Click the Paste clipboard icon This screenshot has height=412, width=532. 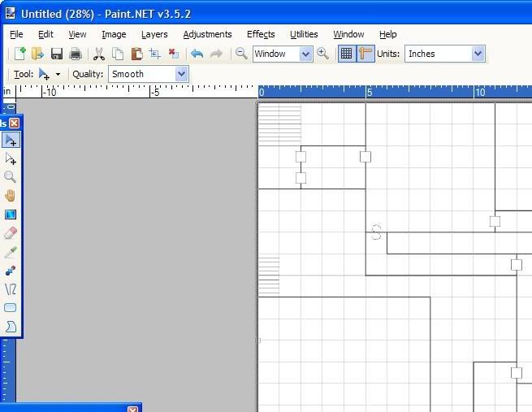click(x=136, y=54)
